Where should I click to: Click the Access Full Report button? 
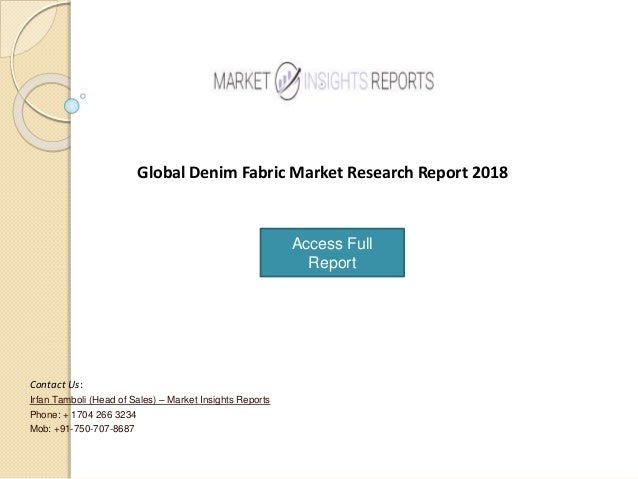[x=332, y=253]
